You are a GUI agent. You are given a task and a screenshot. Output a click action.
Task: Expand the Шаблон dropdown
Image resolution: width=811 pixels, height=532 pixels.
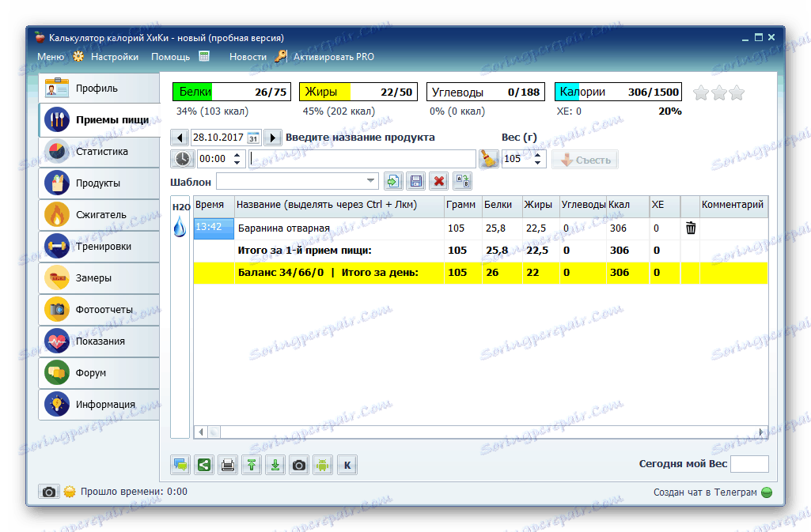(x=370, y=181)
